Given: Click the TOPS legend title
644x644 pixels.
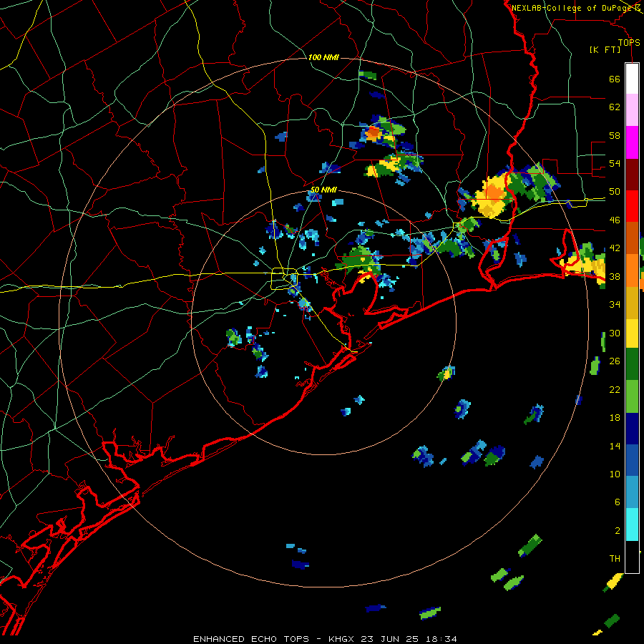Looking at the screenshot, I should coord(629,42).
